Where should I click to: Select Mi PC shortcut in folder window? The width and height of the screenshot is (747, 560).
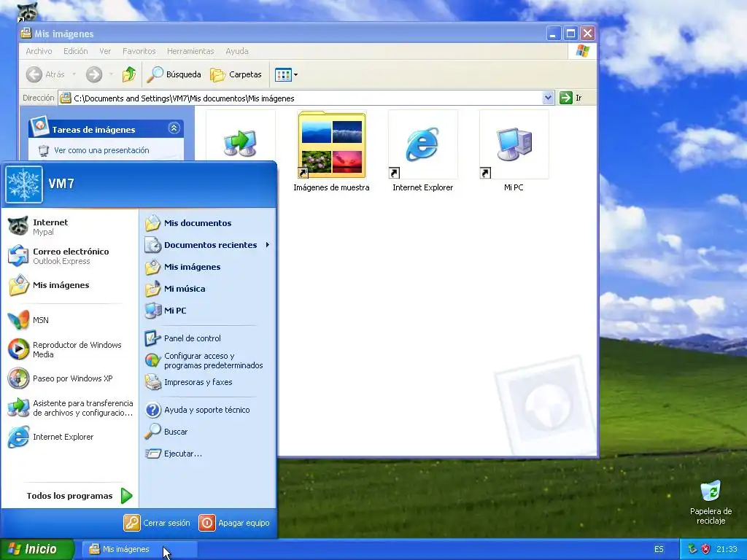coord(514,151)
